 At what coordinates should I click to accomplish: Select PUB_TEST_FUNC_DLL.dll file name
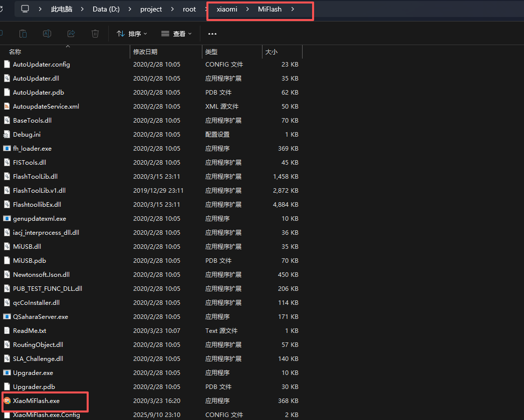pos(48,289)
